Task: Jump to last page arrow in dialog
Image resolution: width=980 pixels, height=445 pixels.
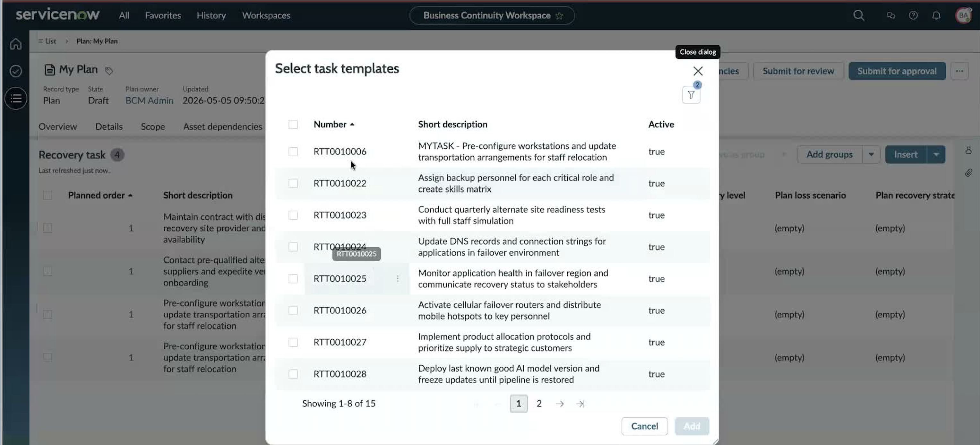Action: point(580,404)
